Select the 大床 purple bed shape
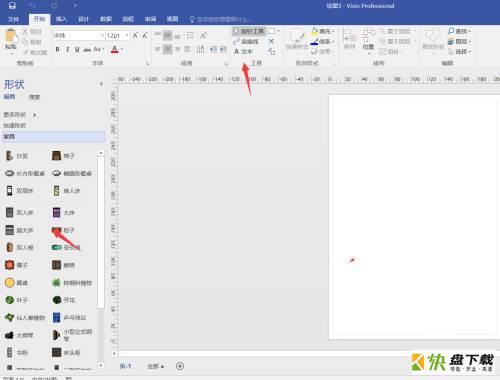 63,212
